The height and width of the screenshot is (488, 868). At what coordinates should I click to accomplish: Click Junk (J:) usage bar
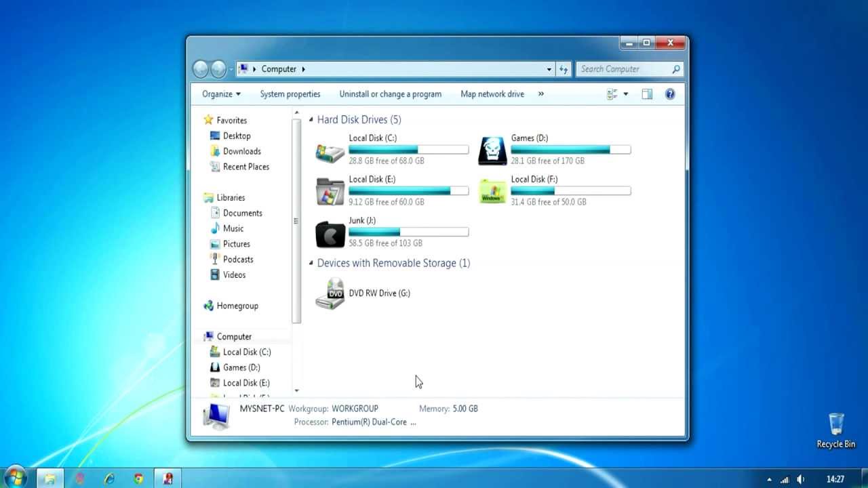click(x=408, y=232)
